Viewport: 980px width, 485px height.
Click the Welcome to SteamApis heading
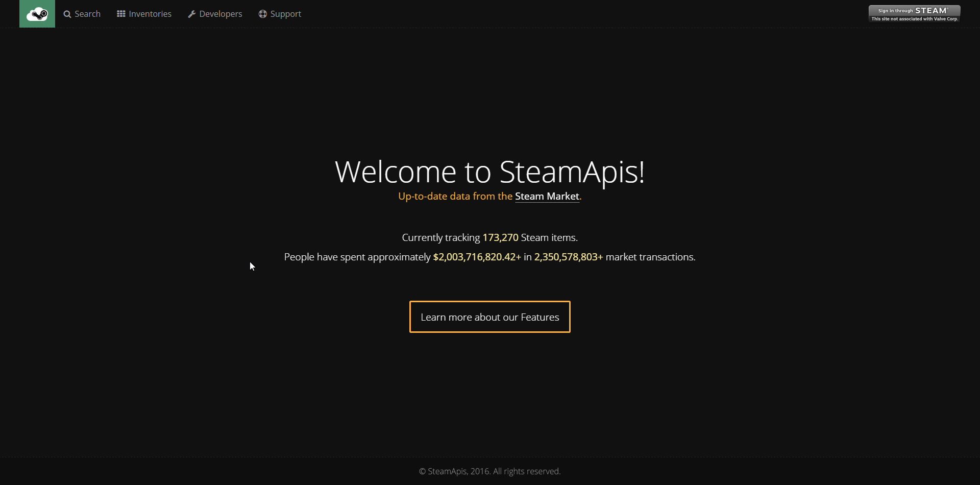click(489, 172)
